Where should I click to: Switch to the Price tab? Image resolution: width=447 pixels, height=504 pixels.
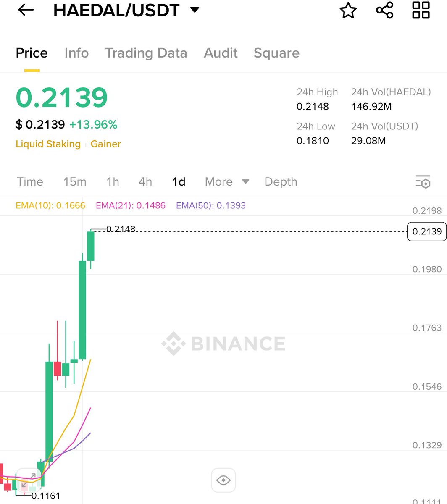click(32, 53)
